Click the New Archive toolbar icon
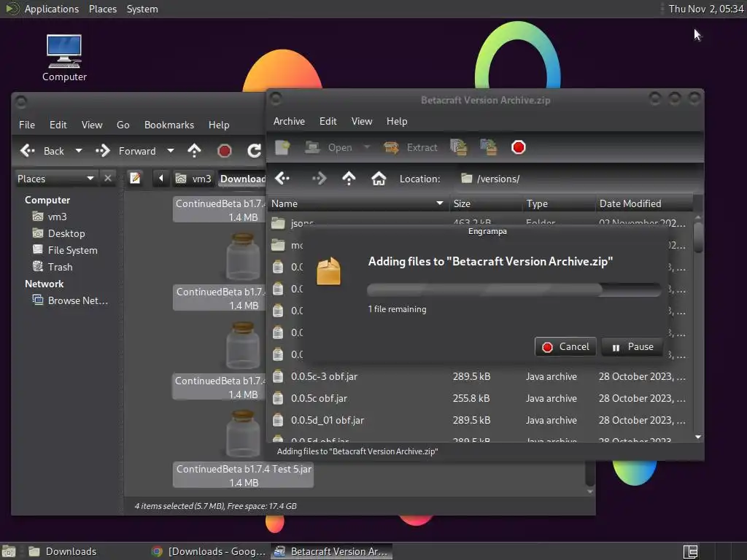Viewport: 747px width, 560px height. pos(282,147)
